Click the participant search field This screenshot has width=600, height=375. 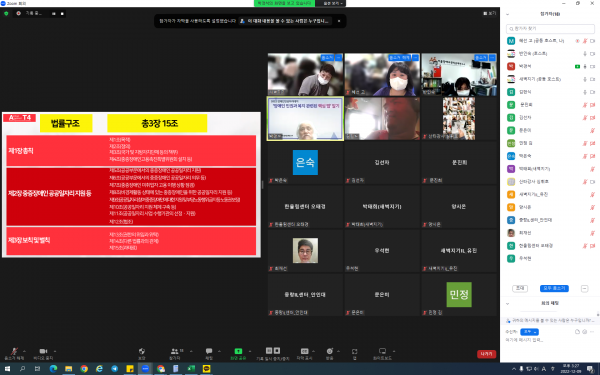point(550,29)
